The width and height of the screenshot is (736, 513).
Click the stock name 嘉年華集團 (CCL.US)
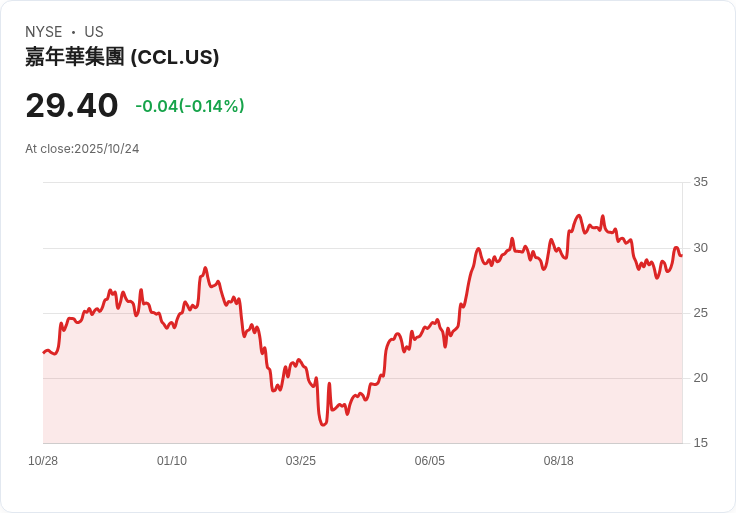point(122,57)
